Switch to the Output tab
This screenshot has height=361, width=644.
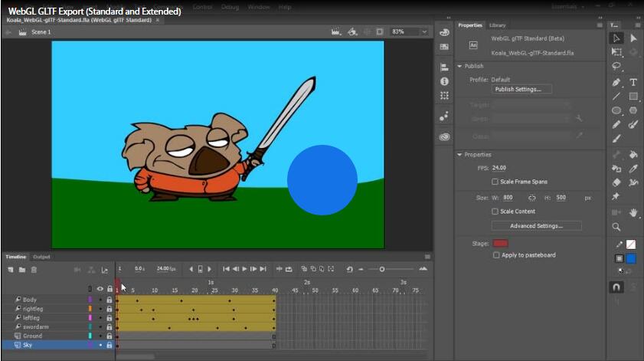tap(41, 257)
